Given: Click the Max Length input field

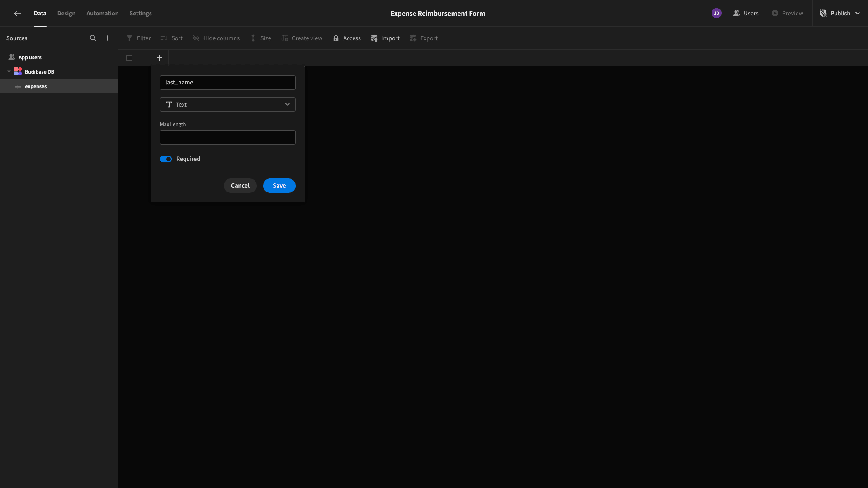Looking at the screenshot, I should (x=228, y=137).
